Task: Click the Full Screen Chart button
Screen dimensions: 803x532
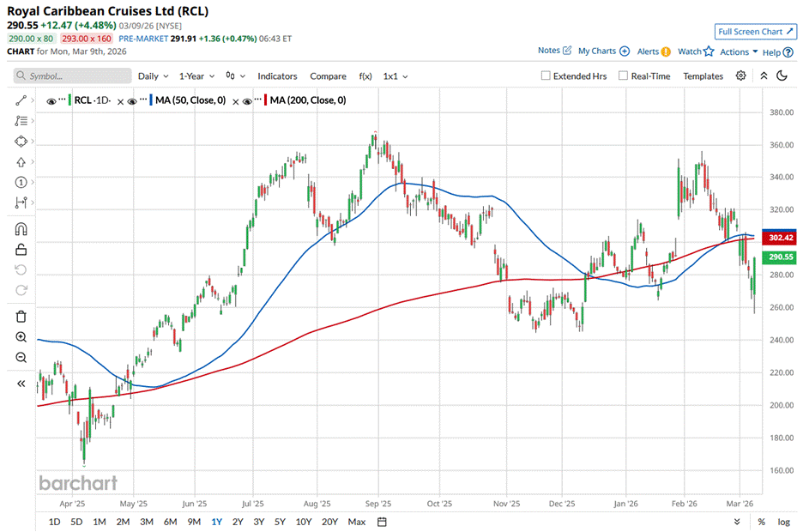Action: coord(754,32)
